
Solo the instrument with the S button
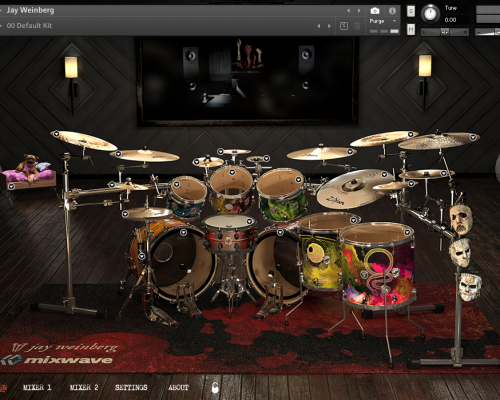click(x=411, y=11)
